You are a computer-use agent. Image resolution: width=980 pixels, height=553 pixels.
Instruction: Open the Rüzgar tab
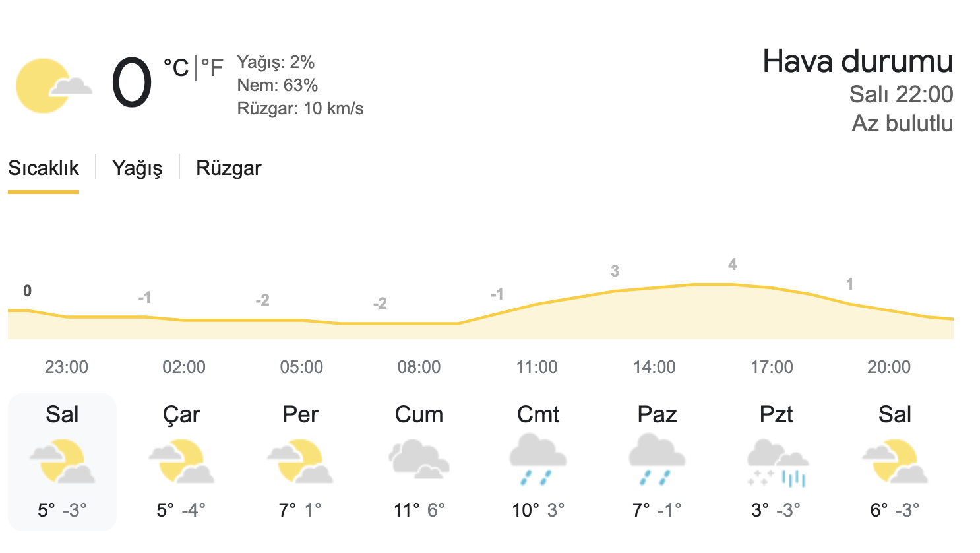(229, 168)
